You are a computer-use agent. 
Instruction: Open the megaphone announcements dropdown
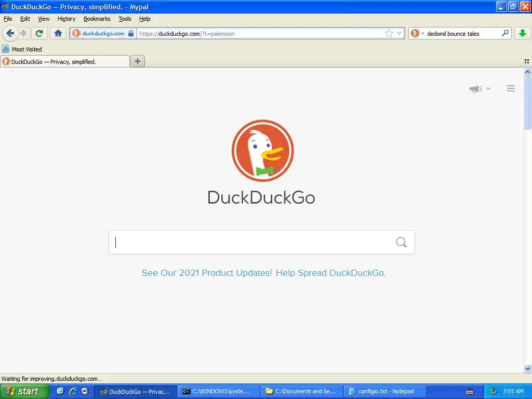(480, 88)
